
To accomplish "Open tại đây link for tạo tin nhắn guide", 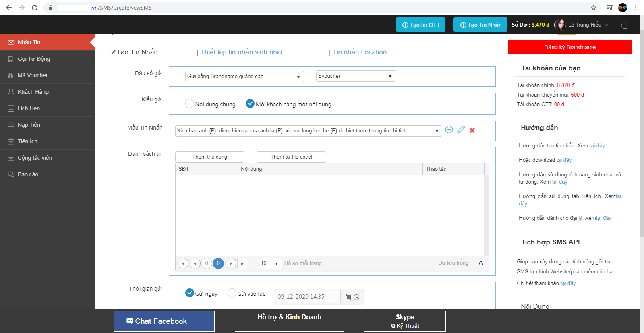I will tap(597, 145).
